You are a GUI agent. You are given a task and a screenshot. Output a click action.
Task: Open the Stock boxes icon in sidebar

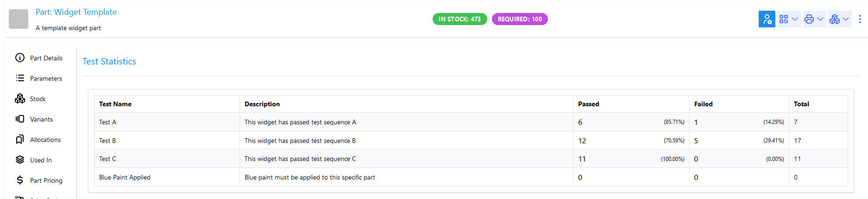20,99
